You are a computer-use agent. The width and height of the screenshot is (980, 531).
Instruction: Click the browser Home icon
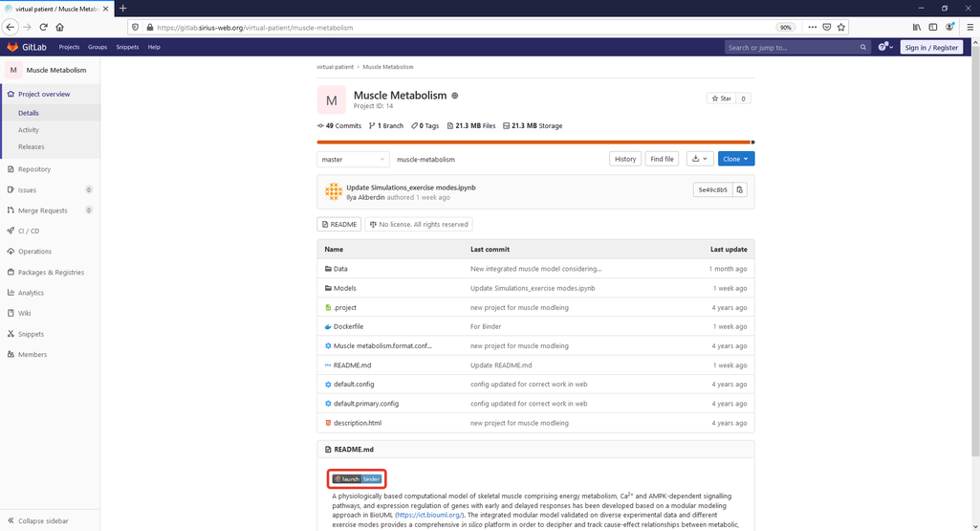pos(60,27)
